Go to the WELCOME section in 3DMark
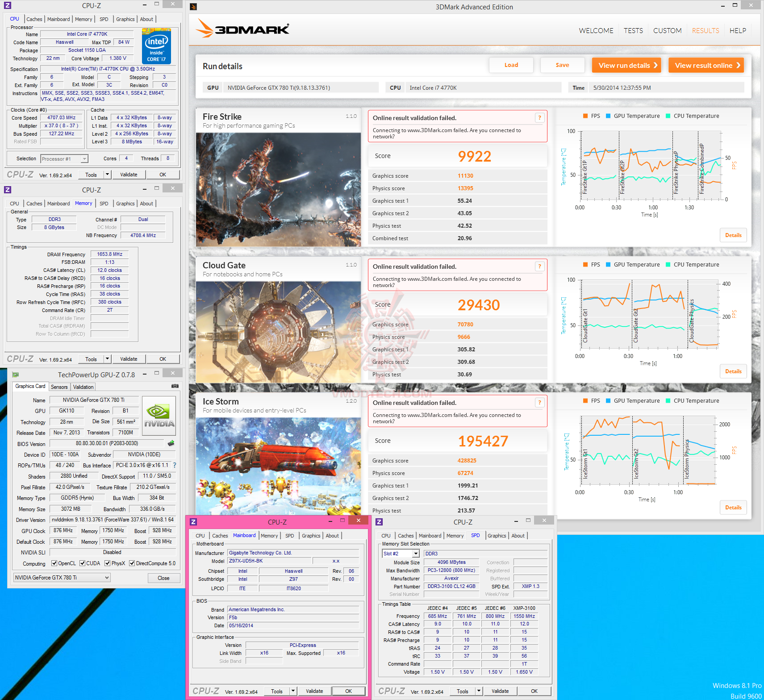This screenshot has height=700, width=764. coord(596,31)
